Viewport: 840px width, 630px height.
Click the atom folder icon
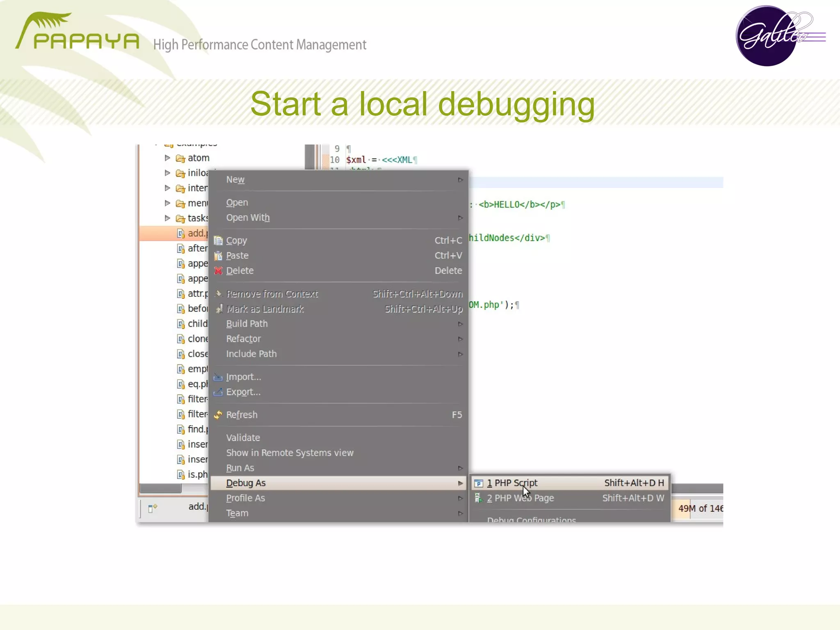[180, 158]
